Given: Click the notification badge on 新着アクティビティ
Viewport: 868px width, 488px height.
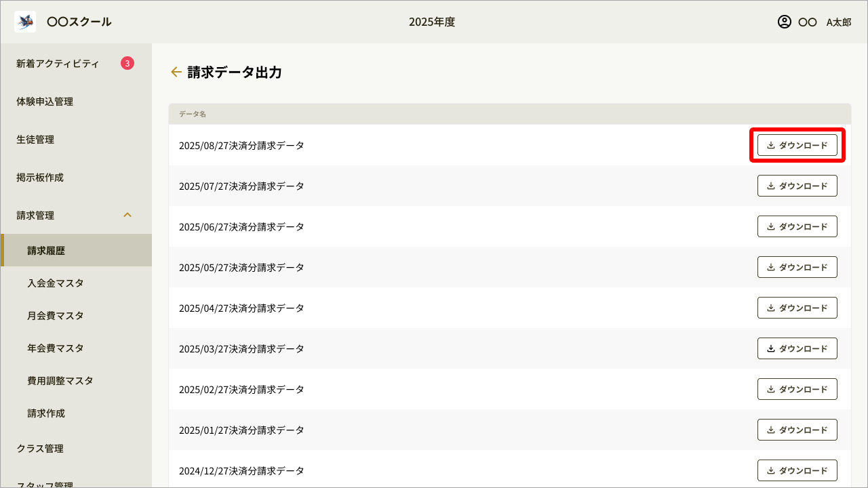Looking at the screenshot, I should tap(128, 62).
